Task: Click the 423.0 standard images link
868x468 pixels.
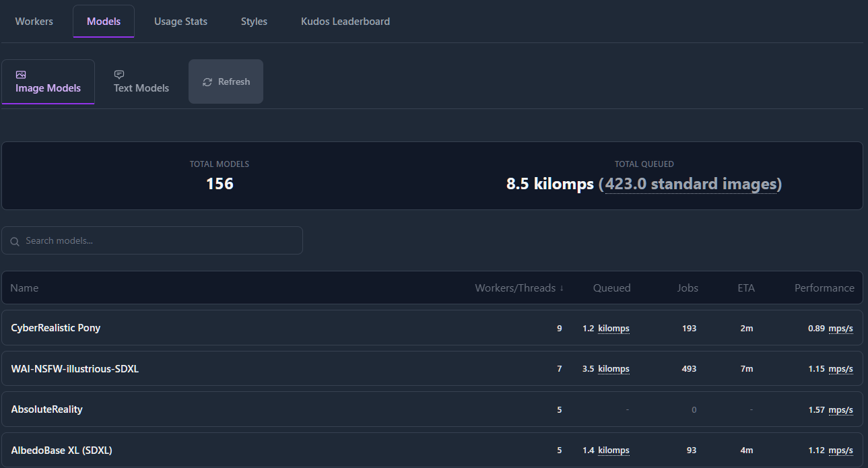Action: [x=690, y=184]
